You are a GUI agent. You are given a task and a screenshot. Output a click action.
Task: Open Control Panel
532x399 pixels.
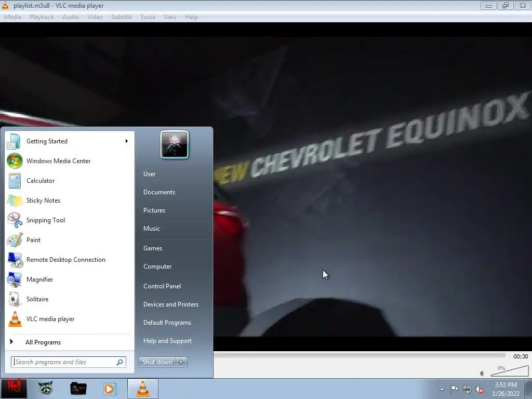tap(162, 286)
